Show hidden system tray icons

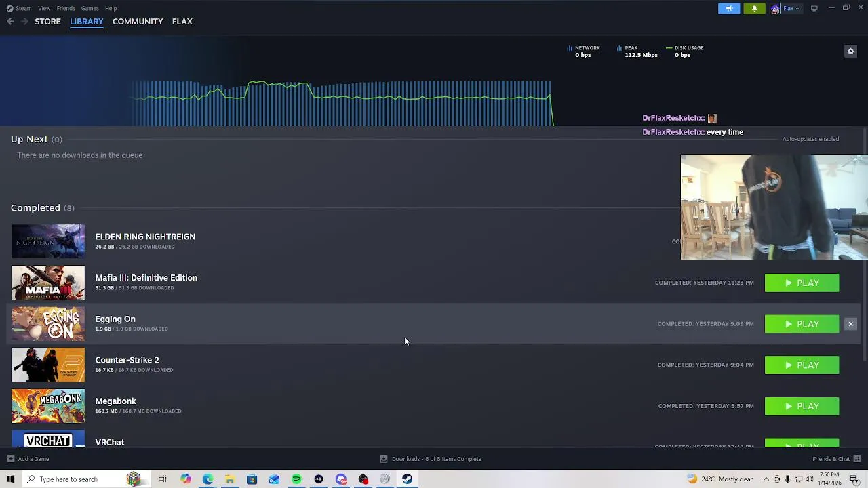(x=766, y=479)
